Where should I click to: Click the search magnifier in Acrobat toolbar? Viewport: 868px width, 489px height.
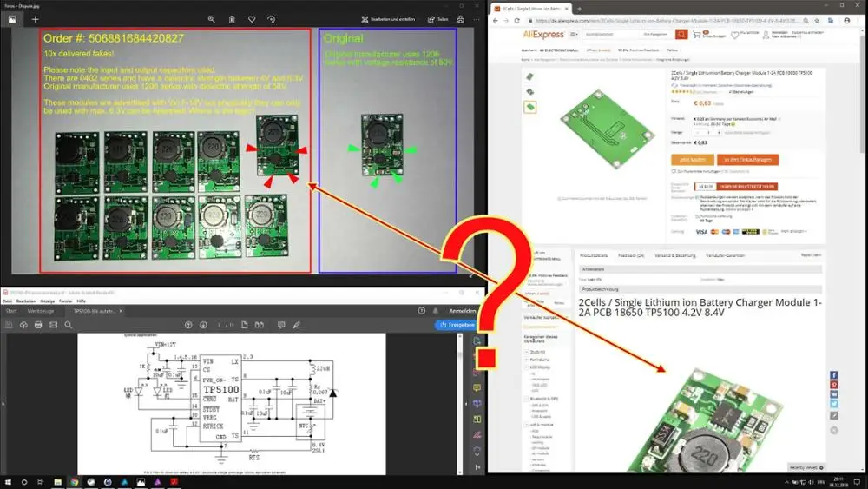click(x=68, y=325)
